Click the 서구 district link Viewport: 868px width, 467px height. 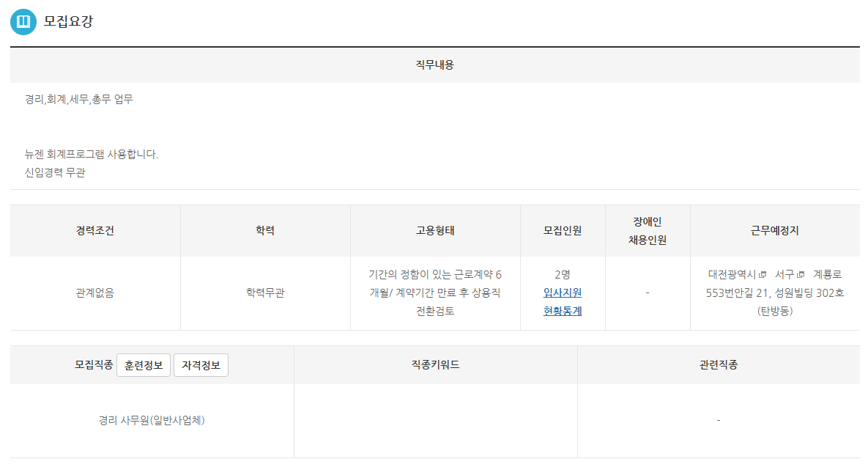point(784,274)
